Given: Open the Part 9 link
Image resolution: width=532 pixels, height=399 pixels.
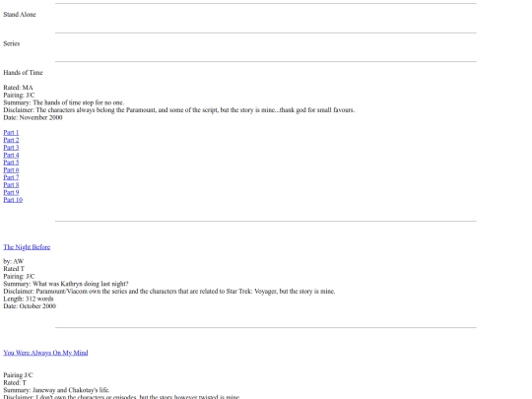Looking at the screenshot, I should coord(11,192).
